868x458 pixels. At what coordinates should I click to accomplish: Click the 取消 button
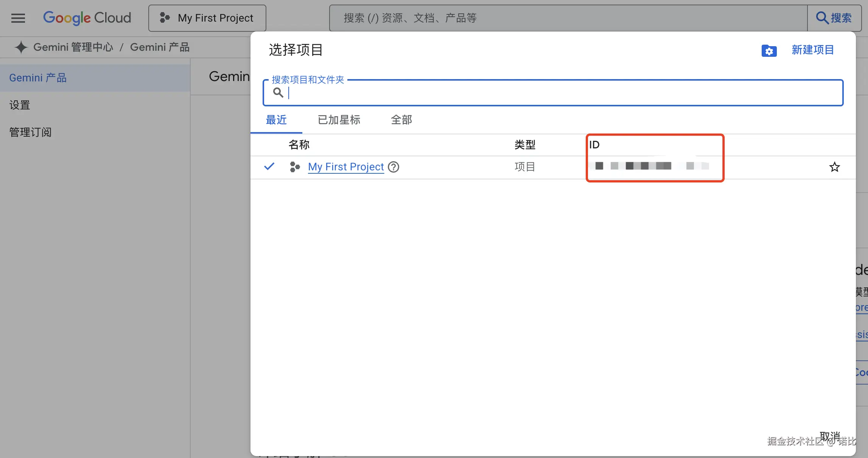click(x=829, y=436)
